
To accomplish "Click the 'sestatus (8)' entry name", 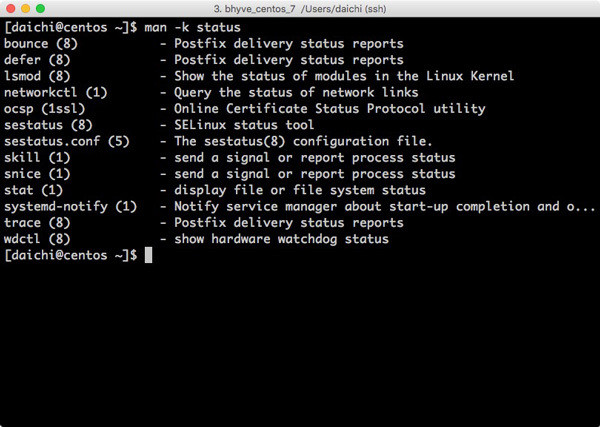I will click(47, 125).
